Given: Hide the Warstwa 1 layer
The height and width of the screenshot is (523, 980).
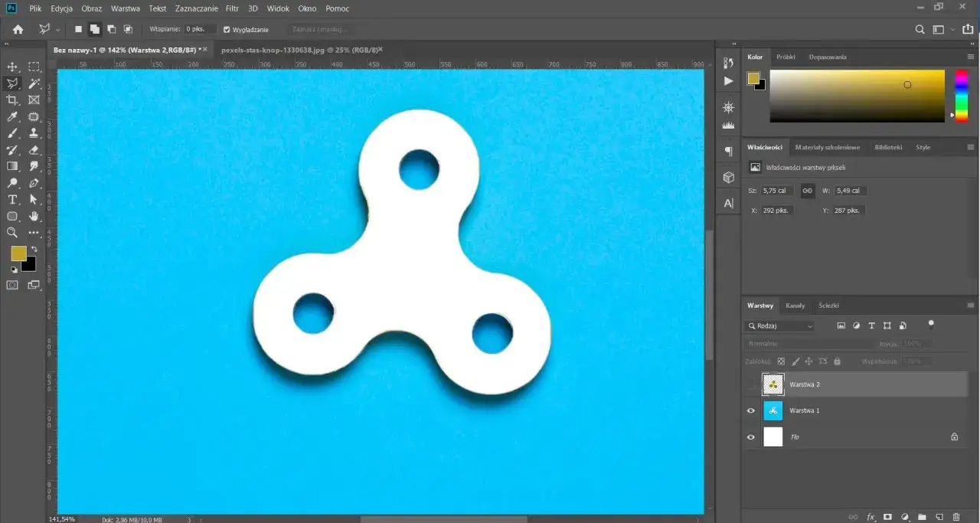Looking at the screenshot, I should click(750, 410).
